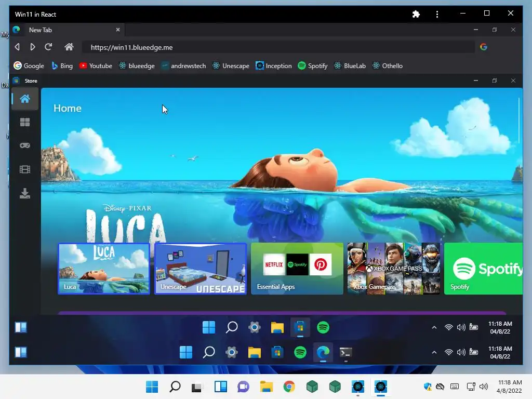Open File Explorer in the taskbar containing Terminal
Screen dimensions: 532x399
pyautogui.click(x=255, y=353)
